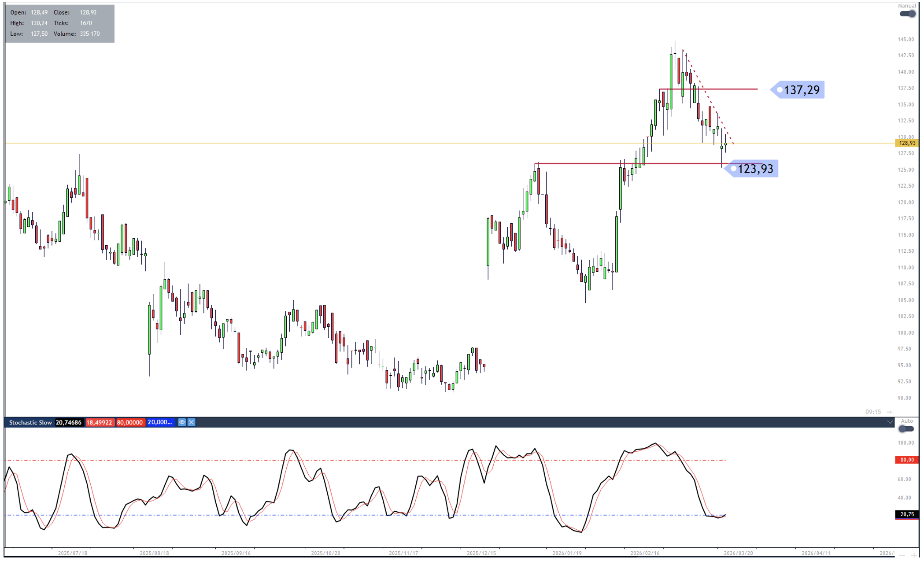
Task: Click the red 80,00000 overbought level badge
Action: pos(130,422)
